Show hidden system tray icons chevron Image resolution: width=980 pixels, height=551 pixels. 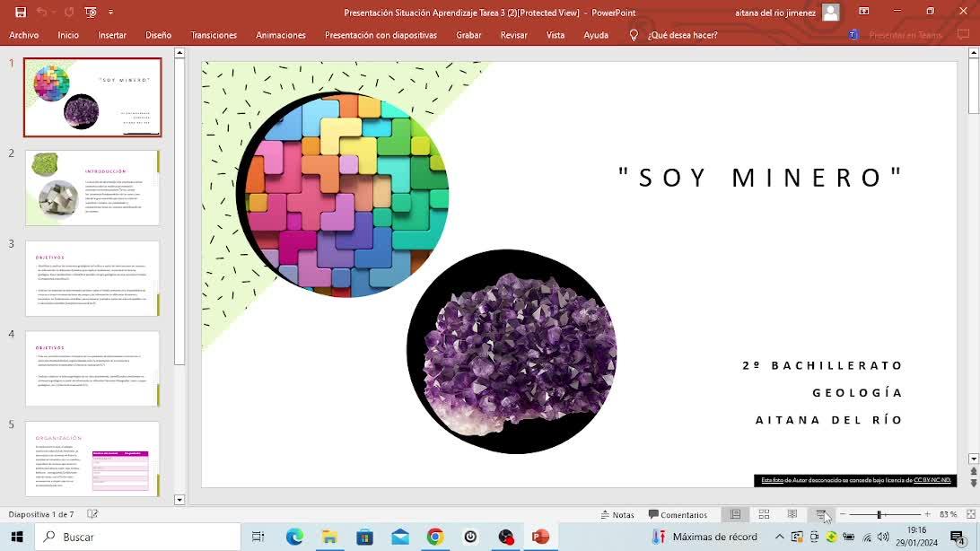779,537
